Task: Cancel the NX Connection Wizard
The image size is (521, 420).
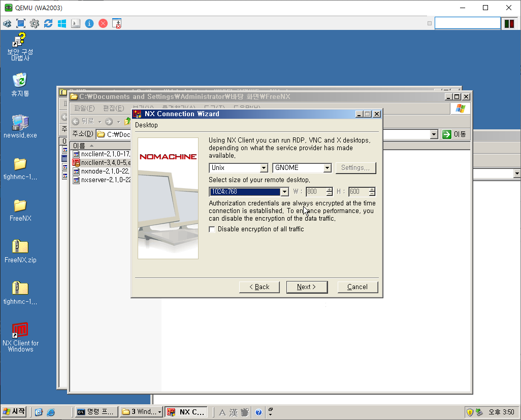Action: point(357,287)
